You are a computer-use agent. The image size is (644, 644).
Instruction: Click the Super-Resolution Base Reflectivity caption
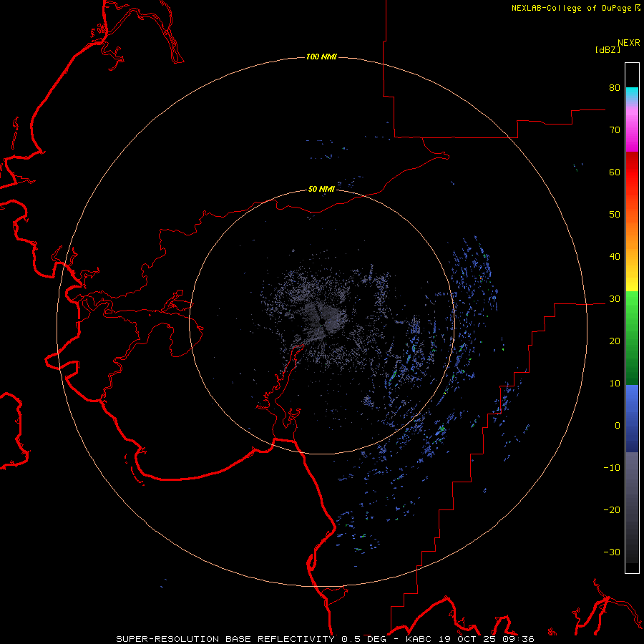pyautogui.click(x=326, y=639)
